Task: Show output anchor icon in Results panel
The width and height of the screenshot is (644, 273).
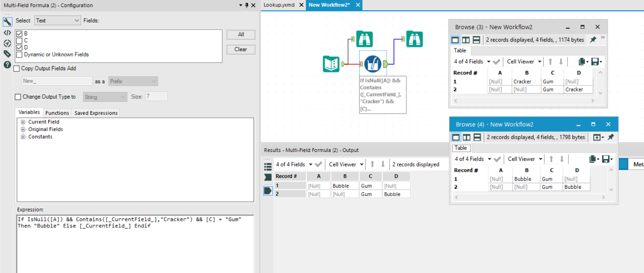Action: click(x=268, y=191)
